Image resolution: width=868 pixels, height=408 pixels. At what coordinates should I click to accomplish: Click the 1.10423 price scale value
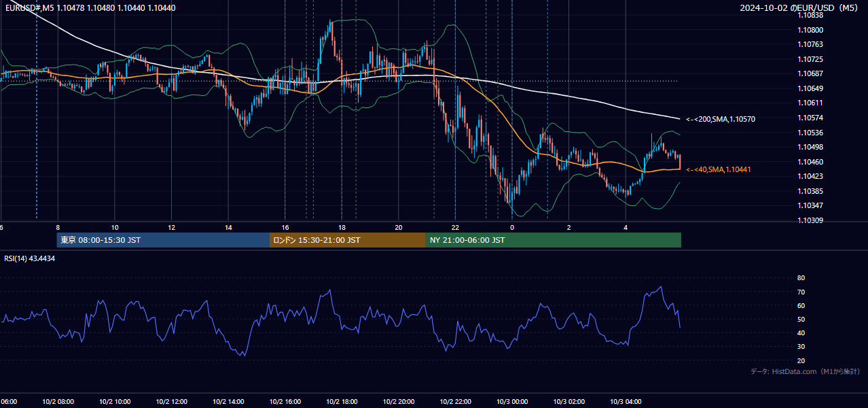pos(810,176)
